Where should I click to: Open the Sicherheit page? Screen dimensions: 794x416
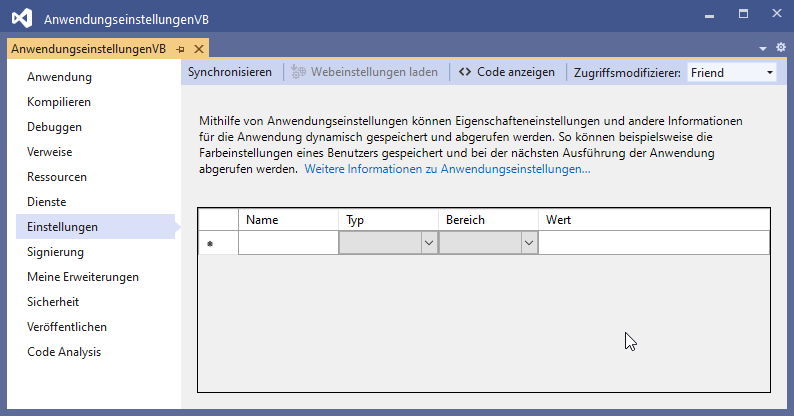53,302
